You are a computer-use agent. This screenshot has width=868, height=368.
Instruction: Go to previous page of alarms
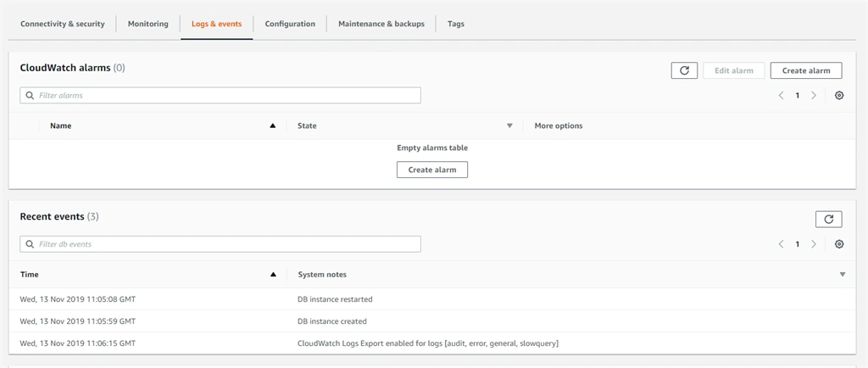pos(781,95)
